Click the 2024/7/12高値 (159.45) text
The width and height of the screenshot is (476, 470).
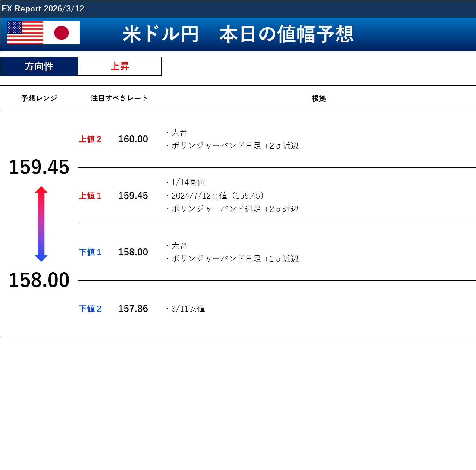217,196
